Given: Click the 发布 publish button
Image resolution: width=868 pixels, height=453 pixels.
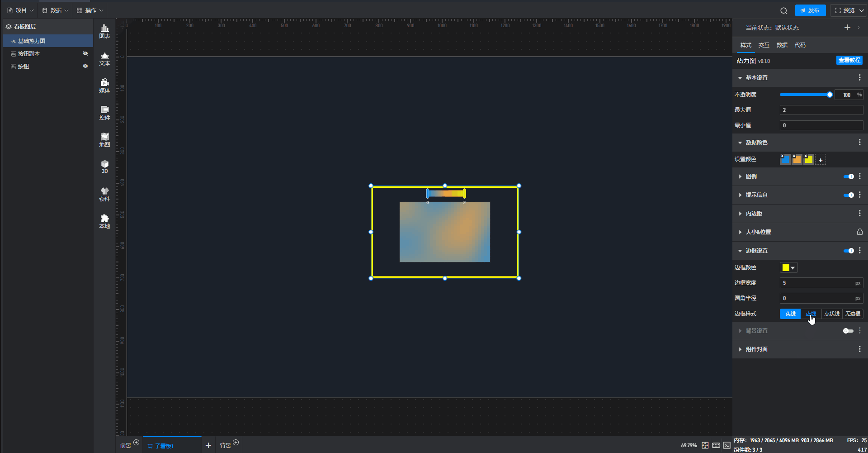Looking at the screenshot, I should (x=810, y=10).
